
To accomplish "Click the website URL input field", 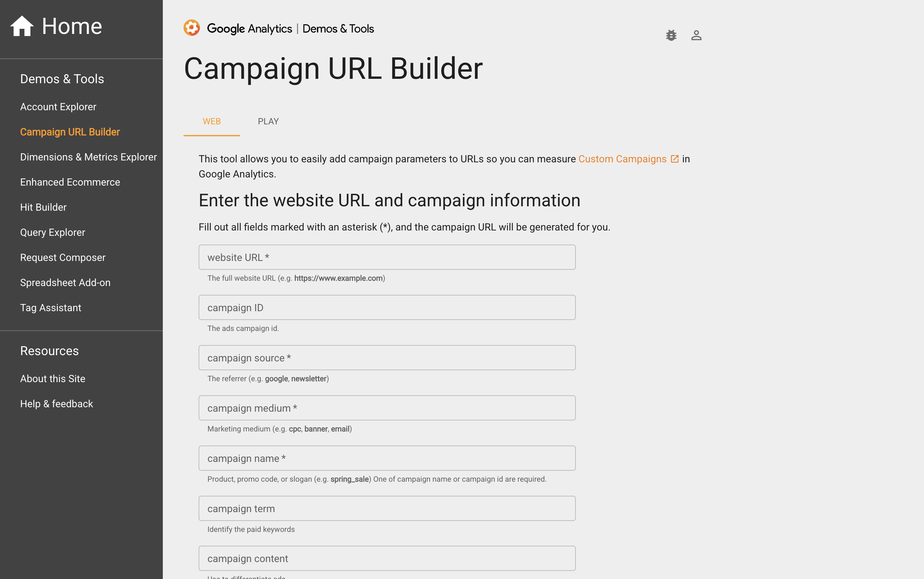I will pos(387,257).
